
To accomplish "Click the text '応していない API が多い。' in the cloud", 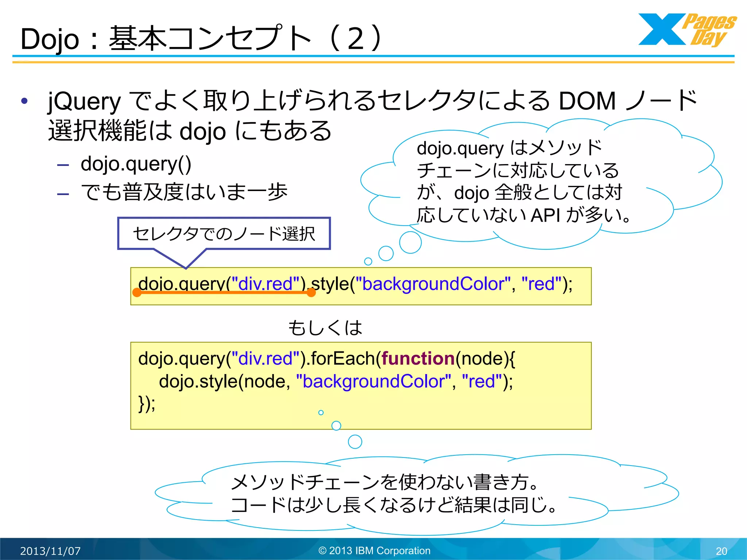I will tap(524, 215).
